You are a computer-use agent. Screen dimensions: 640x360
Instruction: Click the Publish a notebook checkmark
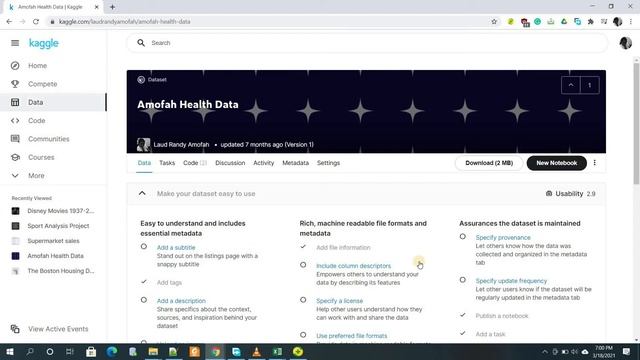[462, 315]
